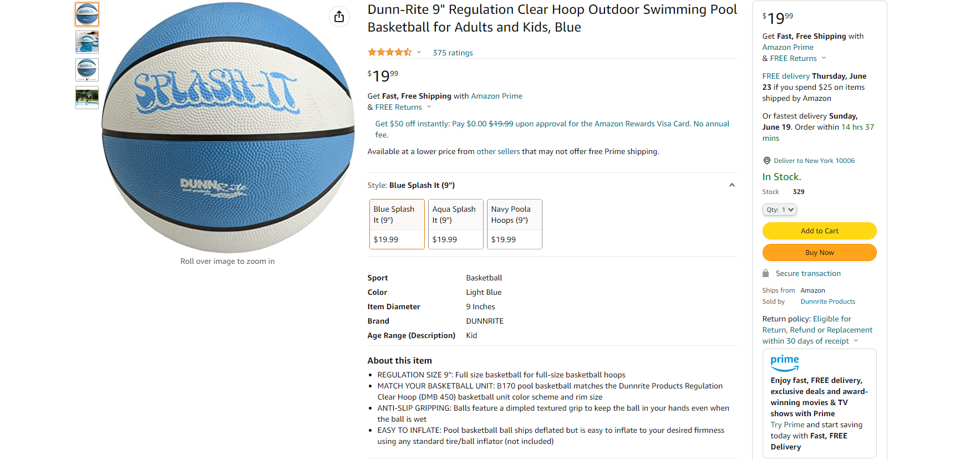
Task: Click the secure transaction lock icon
Action: [765, 273]
